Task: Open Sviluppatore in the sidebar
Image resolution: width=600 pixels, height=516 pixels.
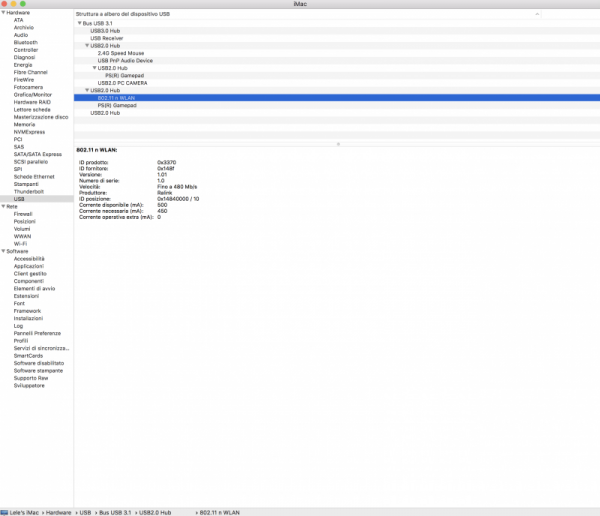Action: (29, 386)
